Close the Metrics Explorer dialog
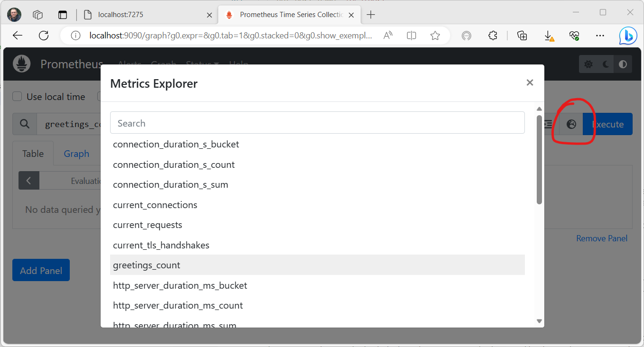 (x=530, y=82)
